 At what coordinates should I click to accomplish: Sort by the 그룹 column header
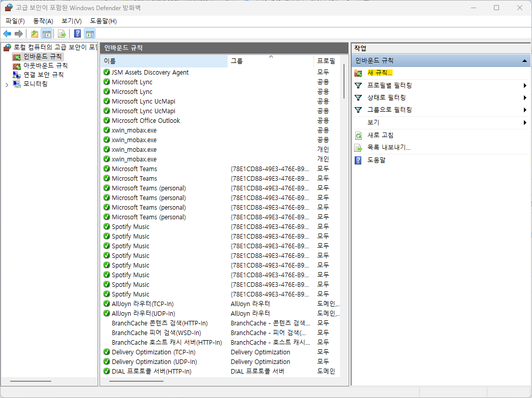point(271,61)
